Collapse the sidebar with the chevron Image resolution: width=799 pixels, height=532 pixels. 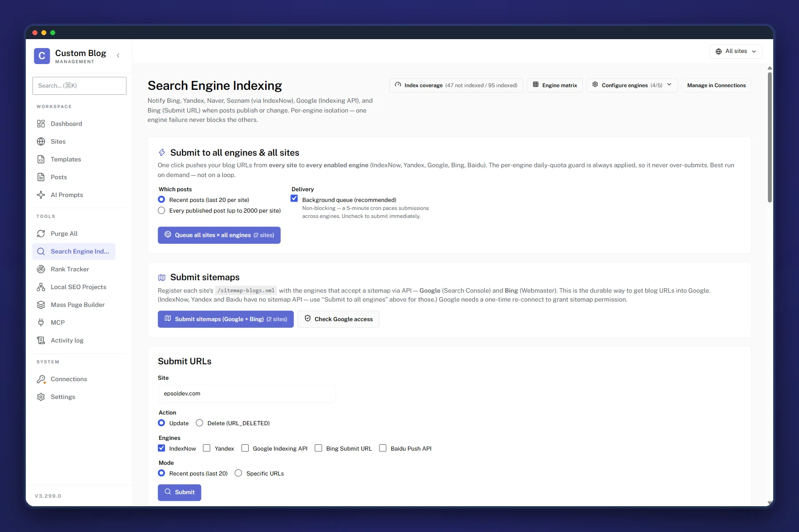click(x=118, y=56)
